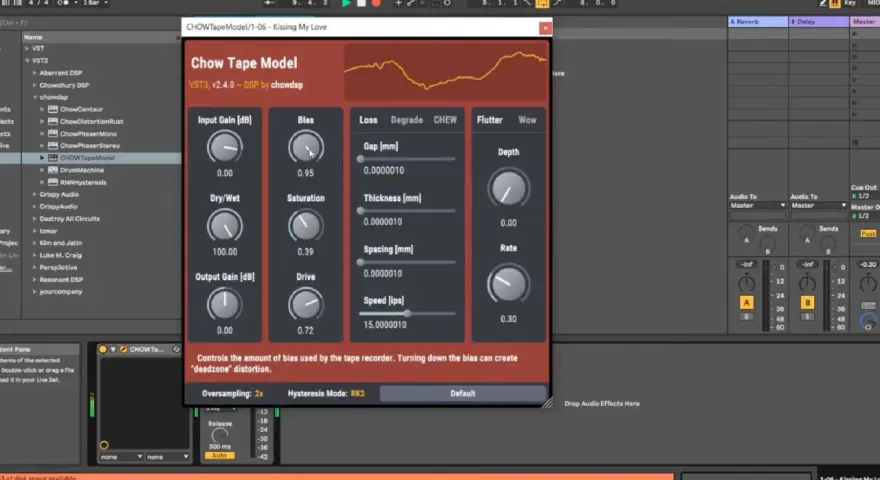The width and height of the screenshot is (880, 480).
Task: Switch to the CHEW tab
Action: click(x=445, y=120)
